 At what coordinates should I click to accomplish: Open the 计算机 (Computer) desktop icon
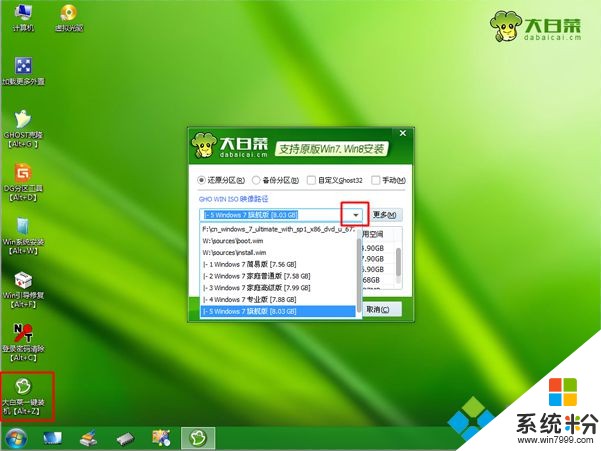pyautogui.click(x=23, y=17)
